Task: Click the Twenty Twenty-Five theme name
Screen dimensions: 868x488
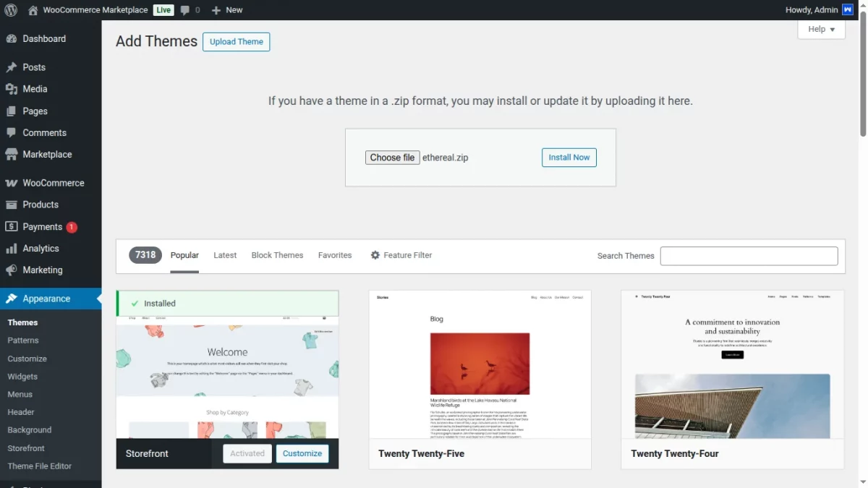Action: pyautogui.click(x=421, y=454)
